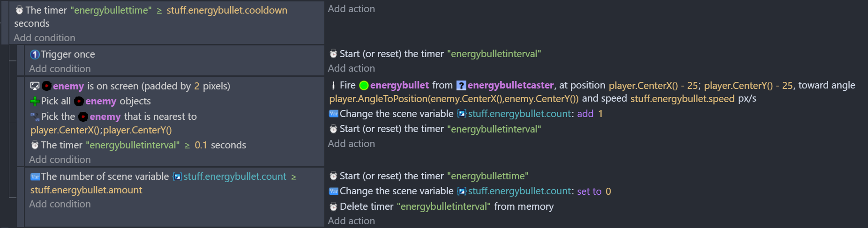Select the energybulletcaster question-mark icon
This screenshot has width=868, height=228.
click(x=461, y=86)
